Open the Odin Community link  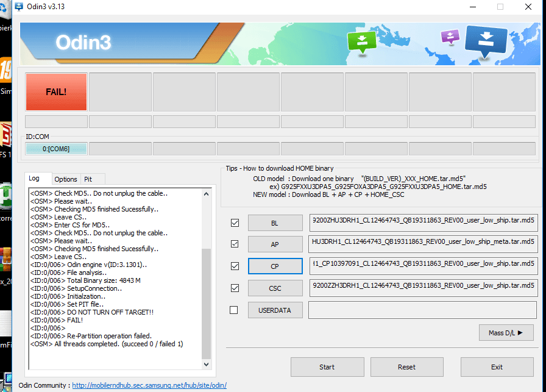tap(149, 385)
